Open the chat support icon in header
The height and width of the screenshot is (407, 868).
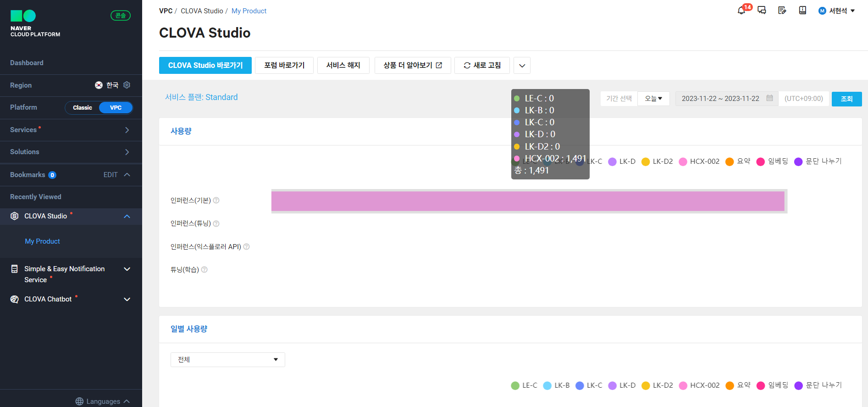pos(762,11)
